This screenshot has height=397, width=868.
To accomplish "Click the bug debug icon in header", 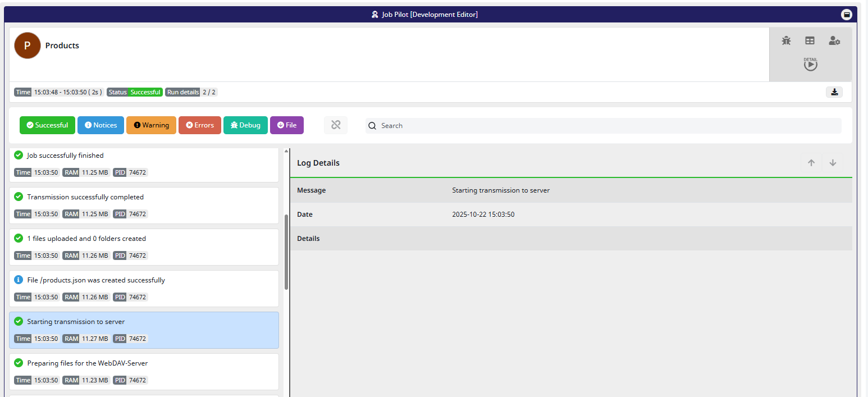I will pos(786,40).
